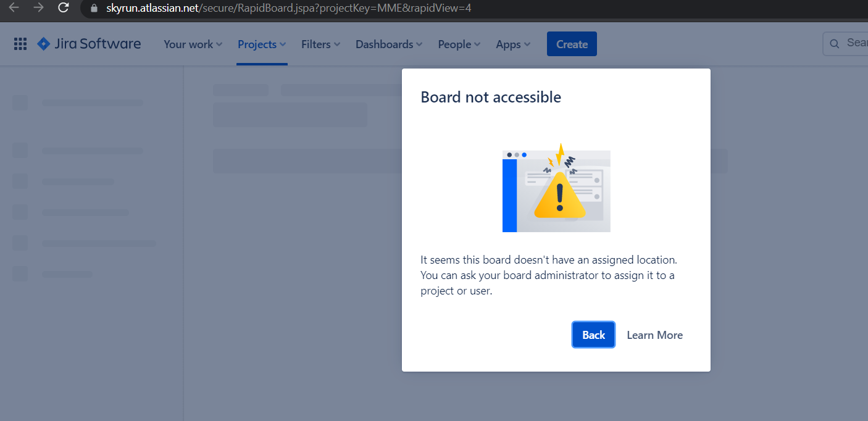Go back using the browser back arrow
The image size is (868, 421).
(x=14, y=8)
